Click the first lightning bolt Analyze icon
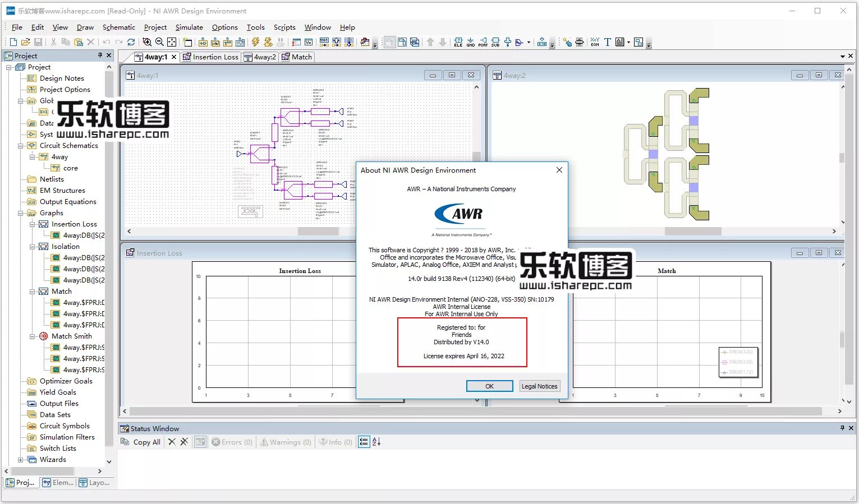 coord(256,42)
